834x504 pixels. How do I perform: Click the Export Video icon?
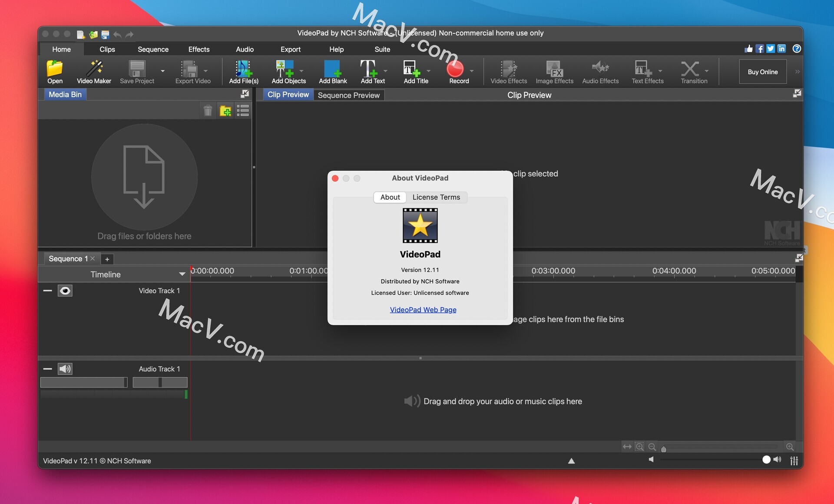[x=189, y=69]
